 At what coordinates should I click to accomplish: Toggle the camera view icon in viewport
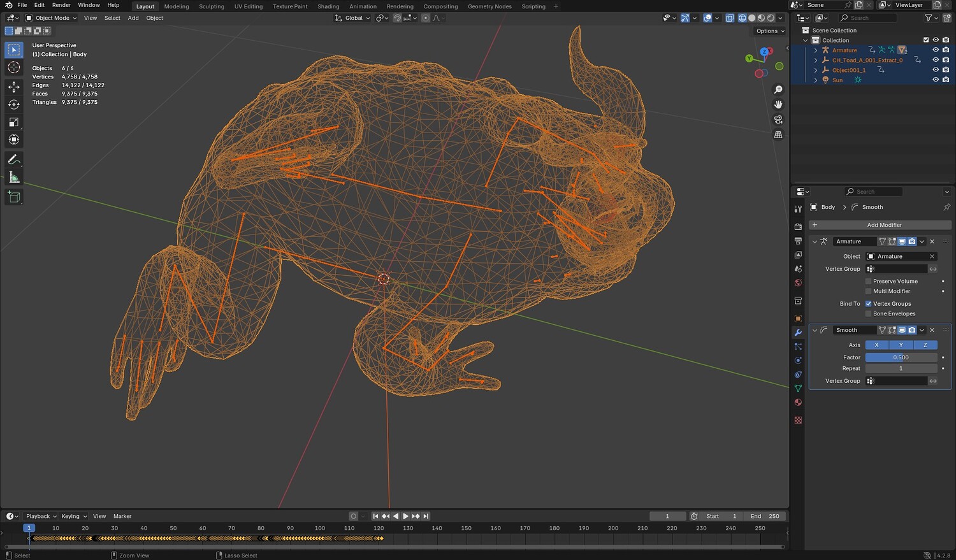(x=778, y=120)
